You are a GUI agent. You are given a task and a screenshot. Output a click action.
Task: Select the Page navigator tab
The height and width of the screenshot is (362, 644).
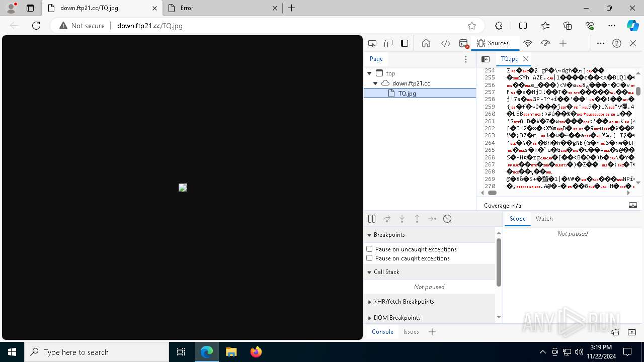[376, 59]
